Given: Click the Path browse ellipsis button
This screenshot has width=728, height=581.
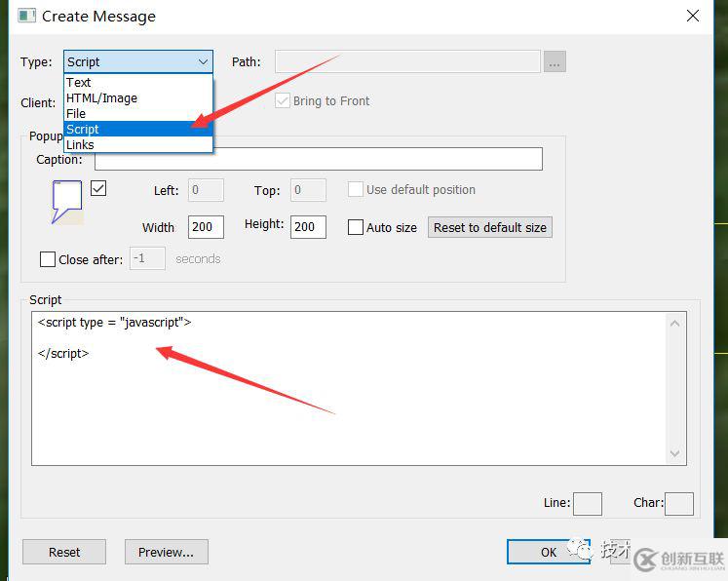Looking at the screenshot, I should 555,61.
